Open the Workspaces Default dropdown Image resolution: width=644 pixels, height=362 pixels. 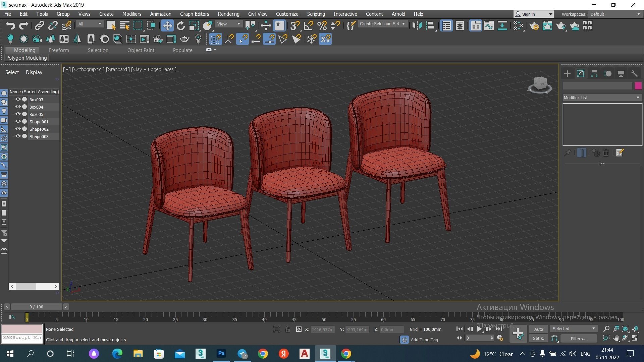(x=615, y=14)
